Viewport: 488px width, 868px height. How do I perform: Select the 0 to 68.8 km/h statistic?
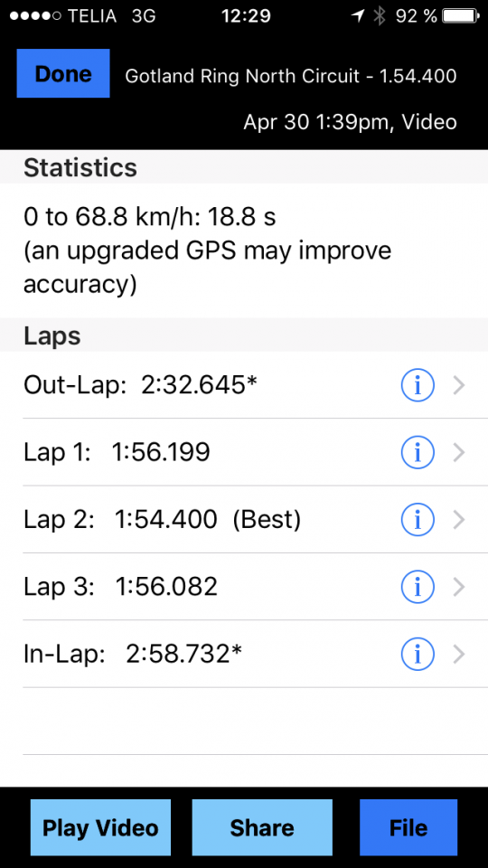coord(149,218)
